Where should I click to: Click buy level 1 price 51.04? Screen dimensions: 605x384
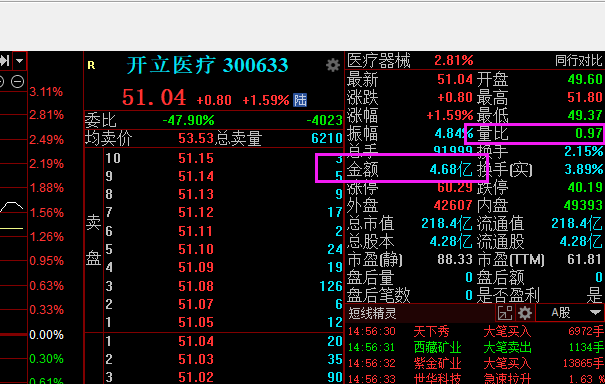[196, 341]
